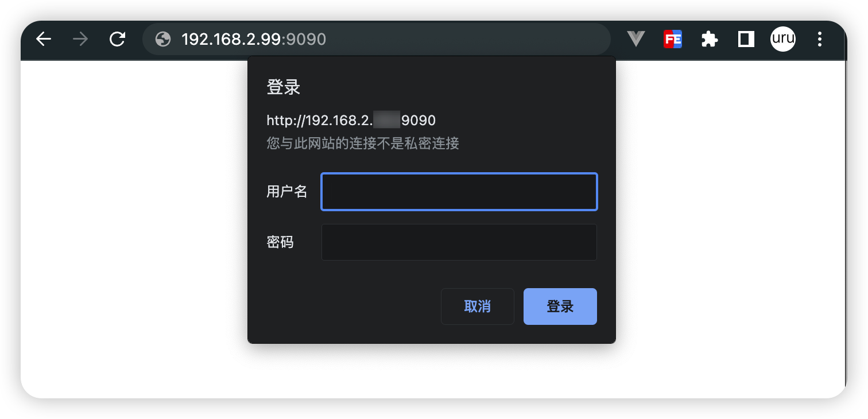Image resolution: width=868 pixels, height=419 pixels.
Task: Open Chrome's three-dot menu
Action: click(x=820, y=39)
